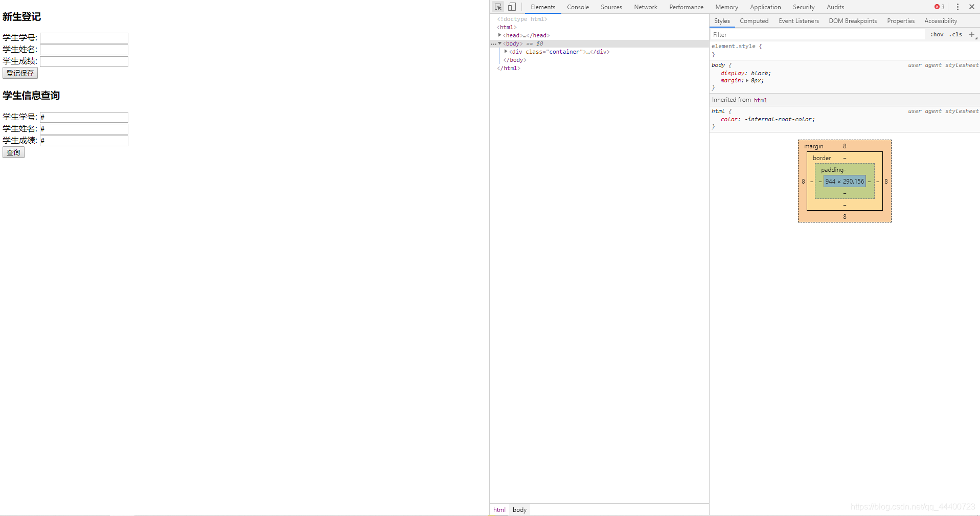Viewport: 980px width, 516px height.
Task: Click the html link after Inherited from
Action: 760,100
